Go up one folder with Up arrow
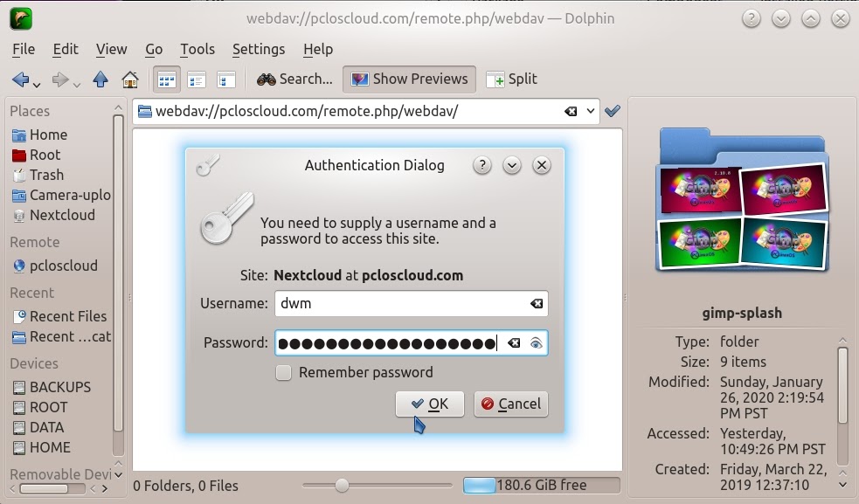Viewport: 859px width, 504px height. point(100,79)
